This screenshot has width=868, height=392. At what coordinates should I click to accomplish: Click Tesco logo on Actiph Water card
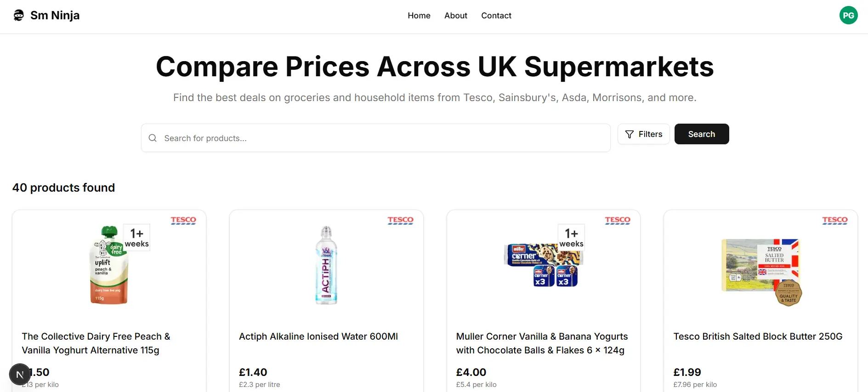pos(400,221)
